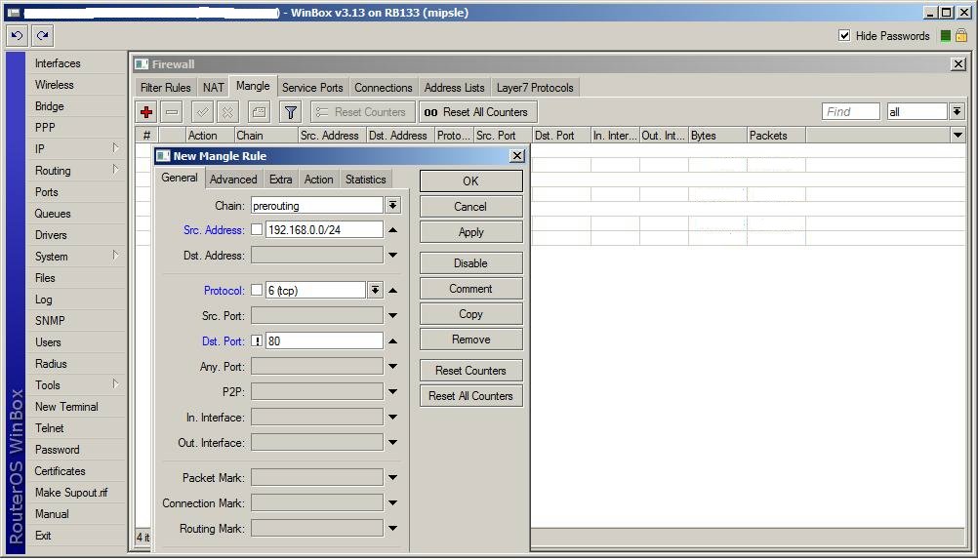Screen dimensions: 978x560
Task: Click the Undo arrow icon
Action: [x=17, y=35]
